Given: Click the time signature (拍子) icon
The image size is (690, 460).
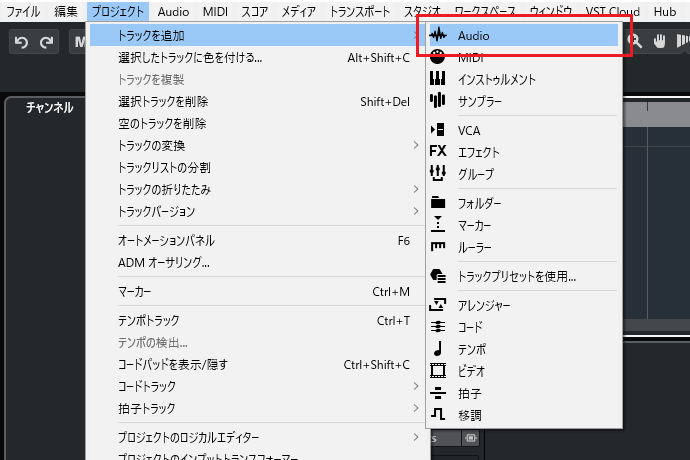Looking at the screenshot, I should (438, 392).
